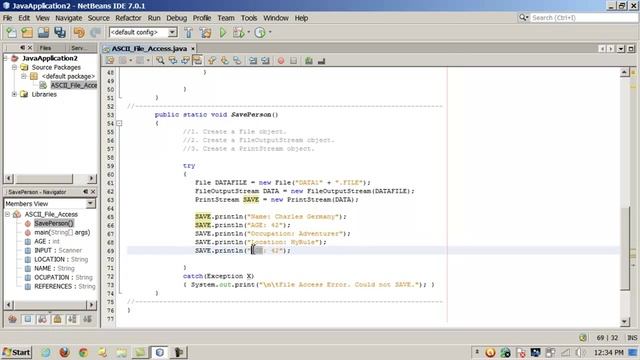640x360 pixels.
Task: Click the Previous Bookmark editor icon
Action: click(212, 60)
